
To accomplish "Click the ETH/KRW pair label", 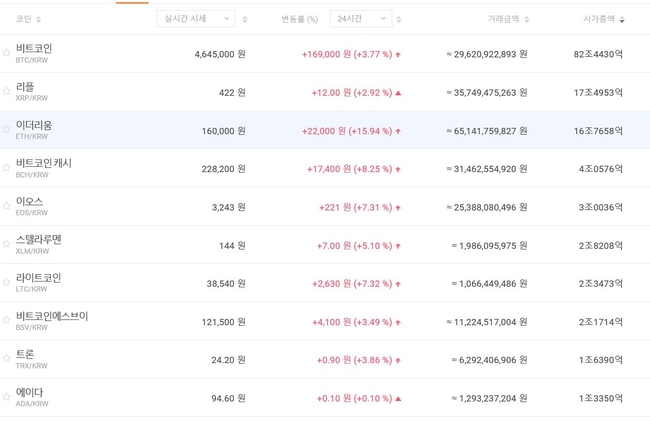I will 32,137.
